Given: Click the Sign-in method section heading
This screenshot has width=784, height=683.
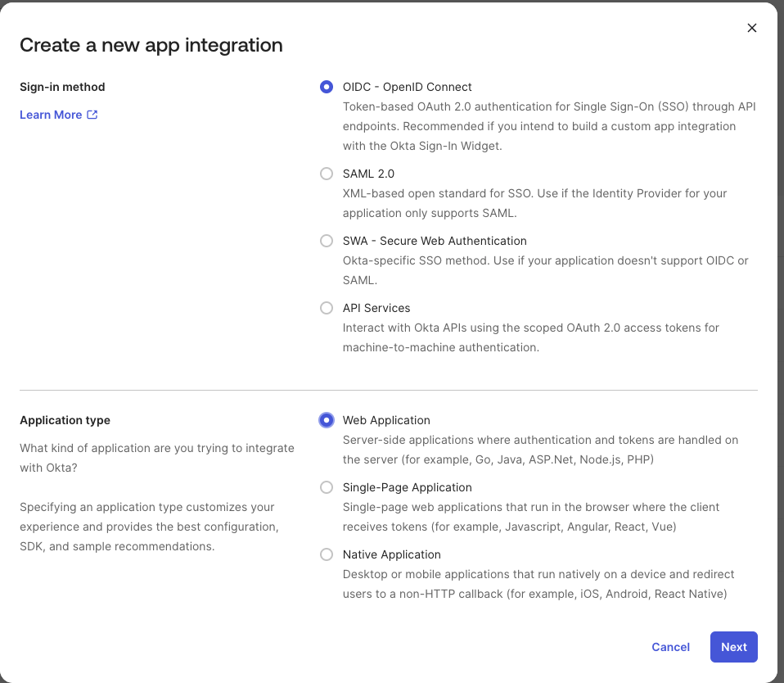Looking at the screenshot, I should coord(61,87).
